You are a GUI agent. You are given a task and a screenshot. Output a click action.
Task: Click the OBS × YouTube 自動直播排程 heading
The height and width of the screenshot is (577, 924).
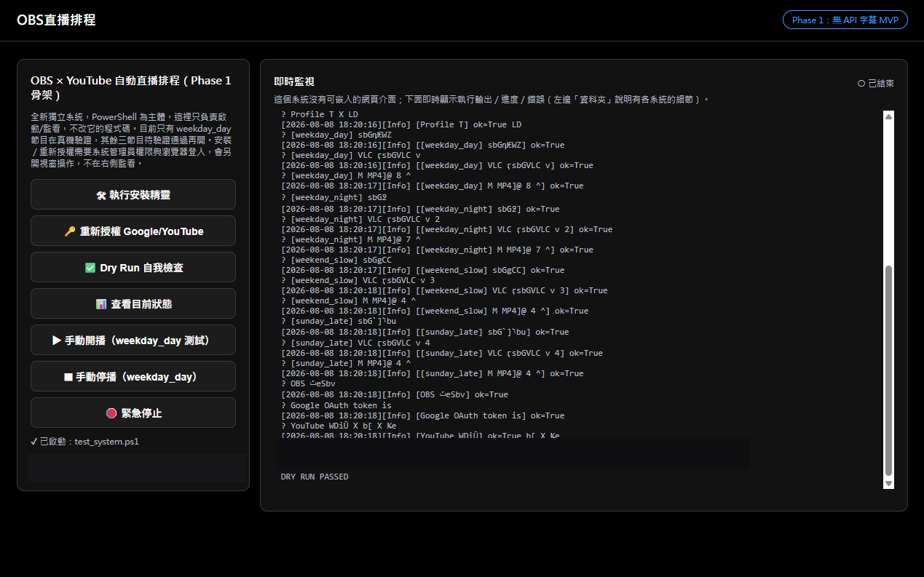(x=131, y=87)
